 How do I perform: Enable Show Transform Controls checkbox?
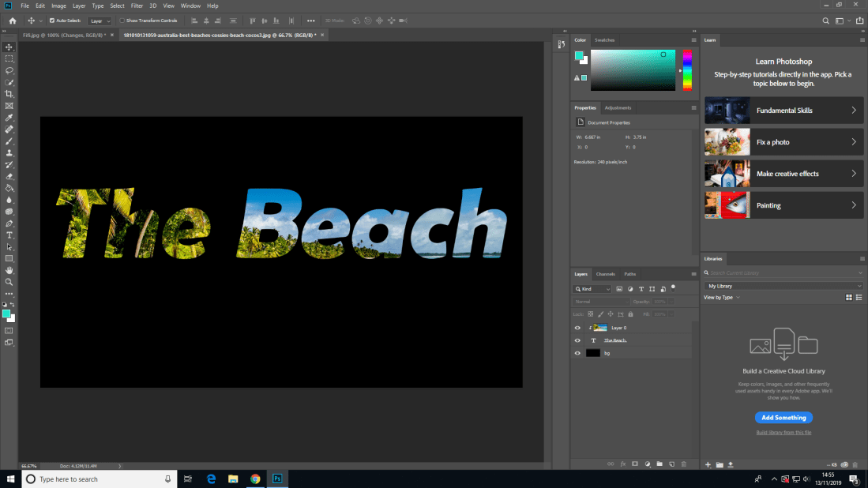122,21
